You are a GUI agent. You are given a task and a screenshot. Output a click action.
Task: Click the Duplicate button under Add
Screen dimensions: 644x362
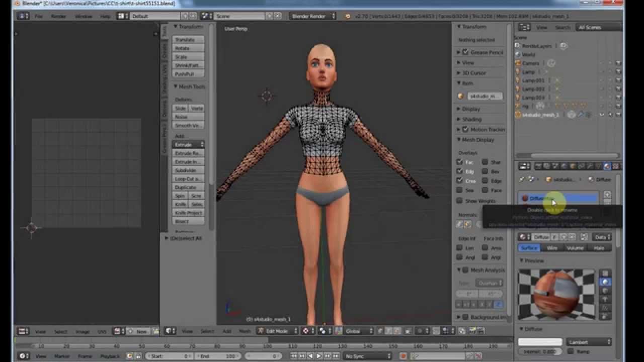(x=189, y=187)
